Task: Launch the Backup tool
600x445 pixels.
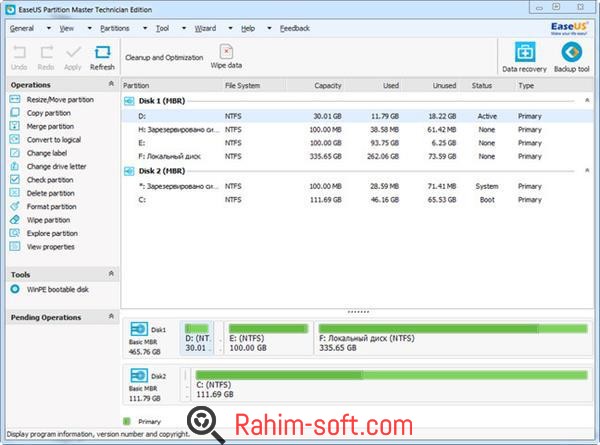Action: [570, 56]
